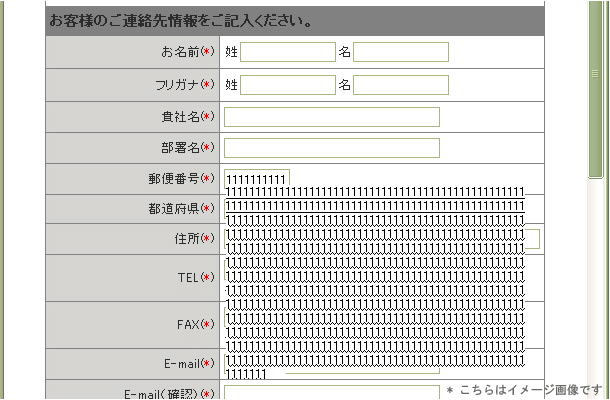The image size is (610, 400).
Task: Focus the フリガナ 姓 input box
Action: [287, 85]
